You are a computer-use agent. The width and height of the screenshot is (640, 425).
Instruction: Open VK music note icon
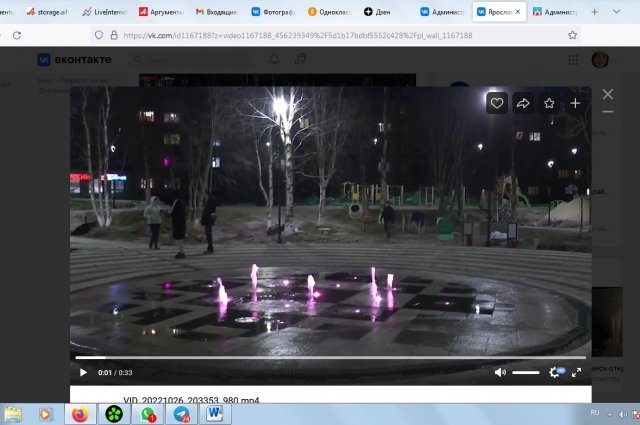click(300, 59)
